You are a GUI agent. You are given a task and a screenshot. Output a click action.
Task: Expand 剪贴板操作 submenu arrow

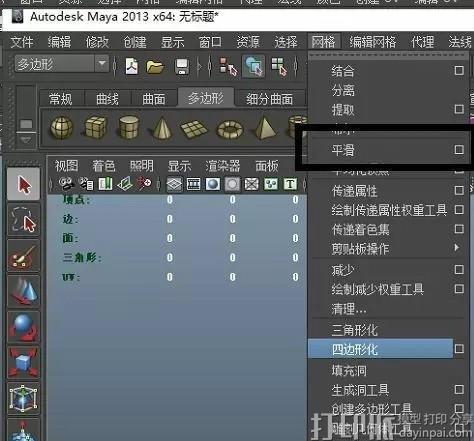[x=457, y=248]
